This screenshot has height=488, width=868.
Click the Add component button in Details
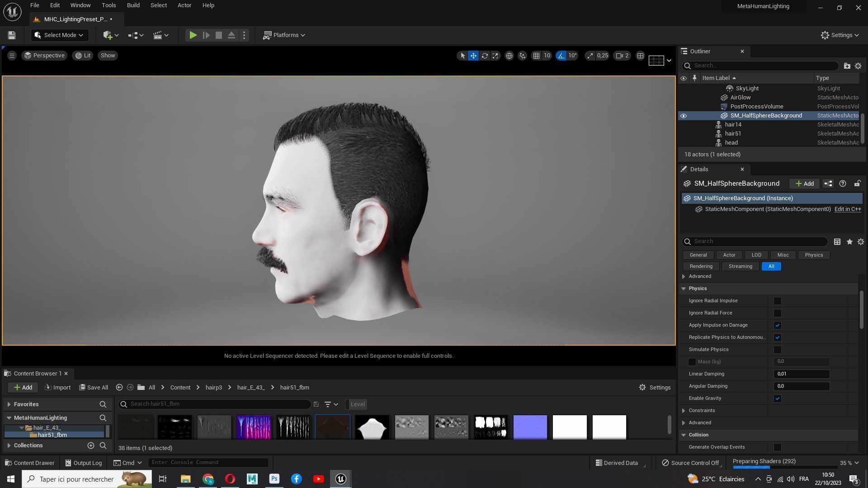pyautogui.click(x=804, y=183)
